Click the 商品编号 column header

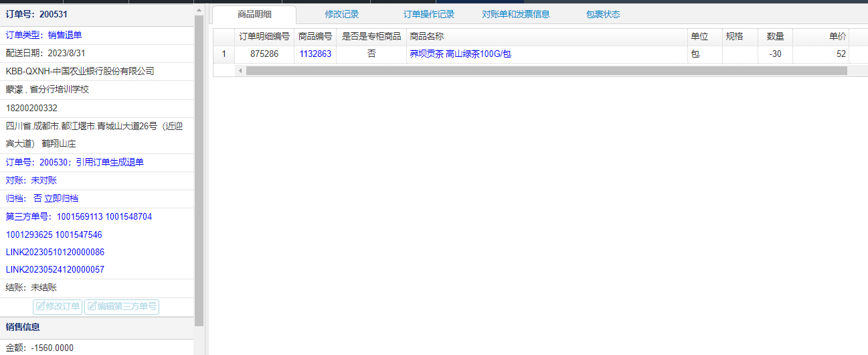315,37
